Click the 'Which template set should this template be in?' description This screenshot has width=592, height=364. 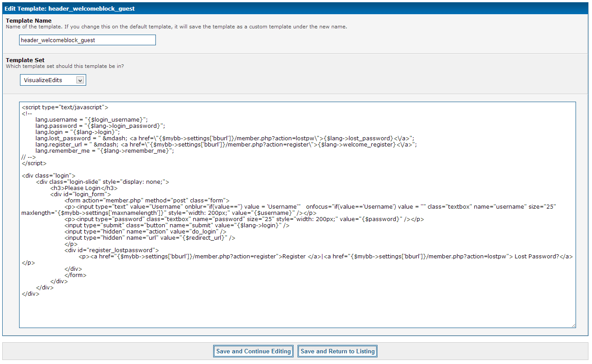[x=65, y=66]
